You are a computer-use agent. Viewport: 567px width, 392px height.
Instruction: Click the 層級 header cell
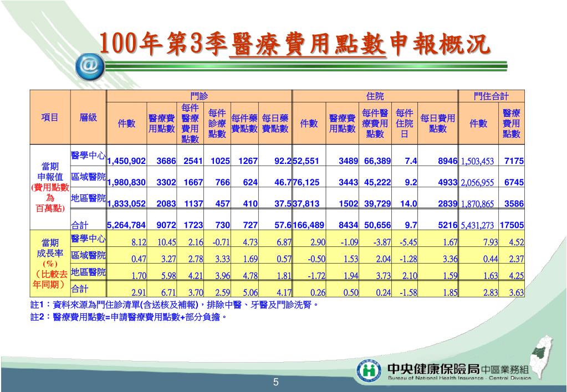coord(88,117)
